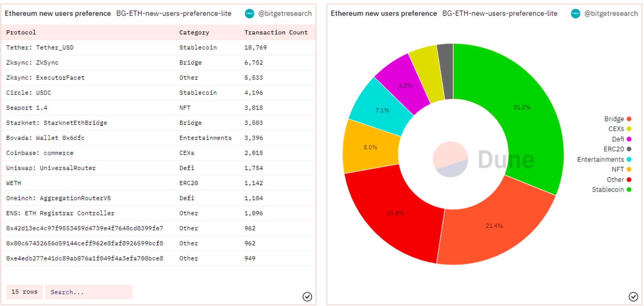Toggle the Bridge legend dot
The image size is (644, 306).
click(x=629, y=119)
